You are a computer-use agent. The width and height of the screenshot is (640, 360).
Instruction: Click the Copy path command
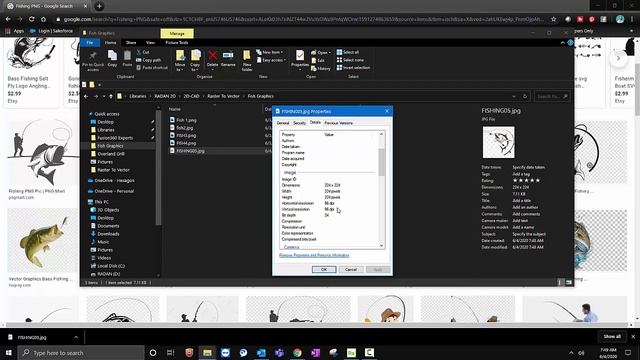[x=149, y=60]
